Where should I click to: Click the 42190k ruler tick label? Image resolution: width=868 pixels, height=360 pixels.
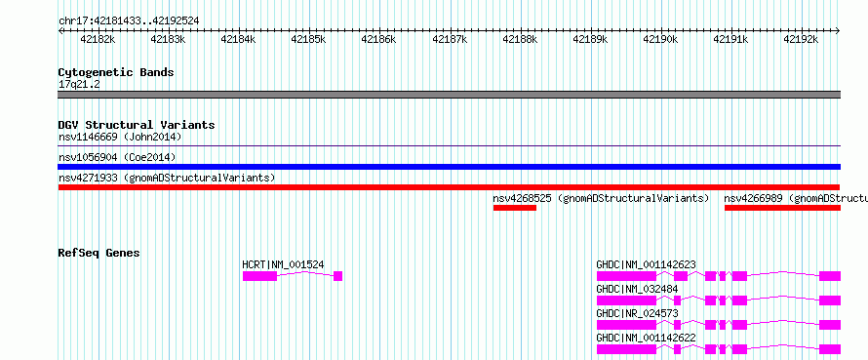pyautogui.click(x=660, y=39)
